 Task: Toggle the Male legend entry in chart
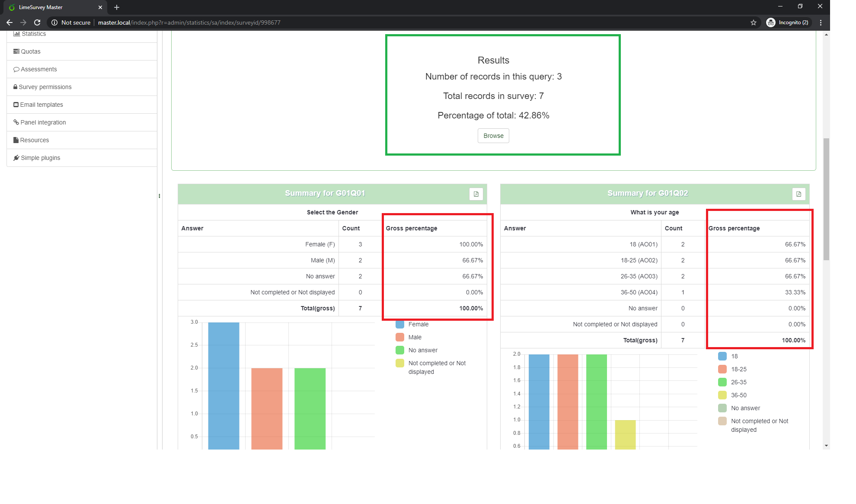click(415, 337)
